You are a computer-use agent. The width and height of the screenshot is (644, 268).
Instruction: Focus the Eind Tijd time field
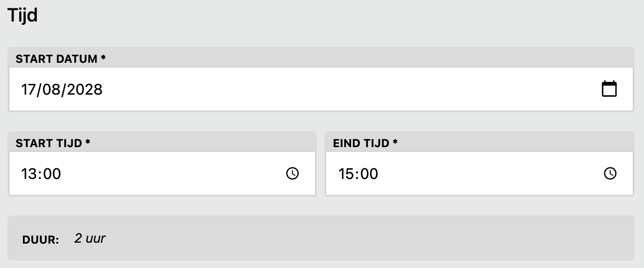pos(479,173)
